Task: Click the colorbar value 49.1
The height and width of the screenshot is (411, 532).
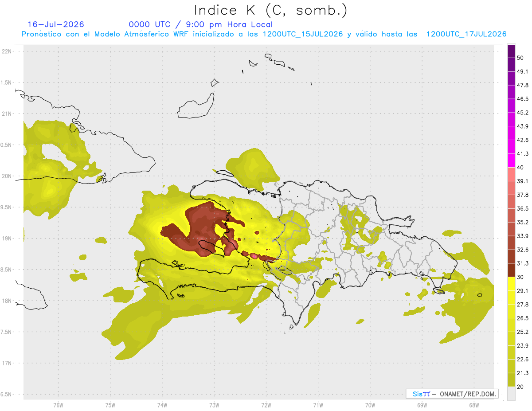Action: (x=523, y=71)
